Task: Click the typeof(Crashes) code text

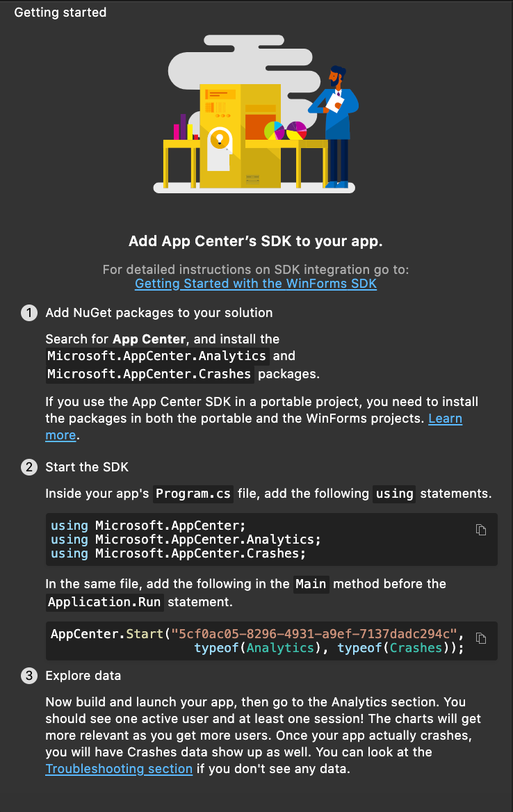Action: click(393, 648)
